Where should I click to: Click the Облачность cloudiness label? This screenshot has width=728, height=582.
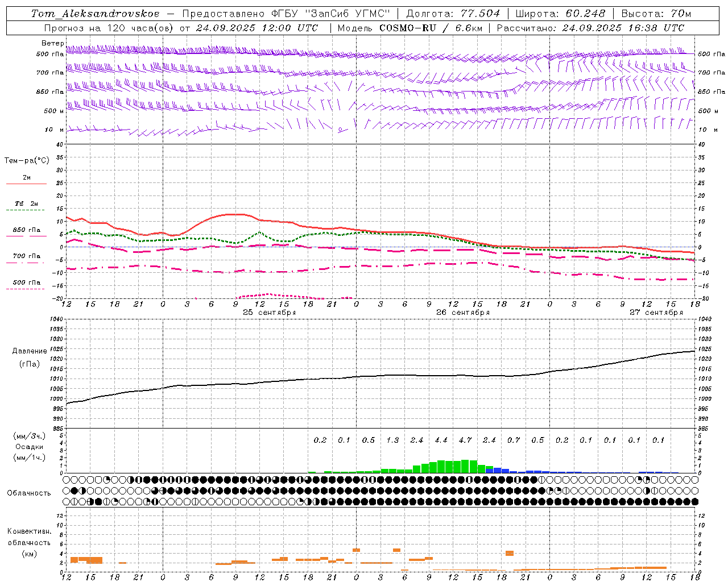[x=29, y=493]
